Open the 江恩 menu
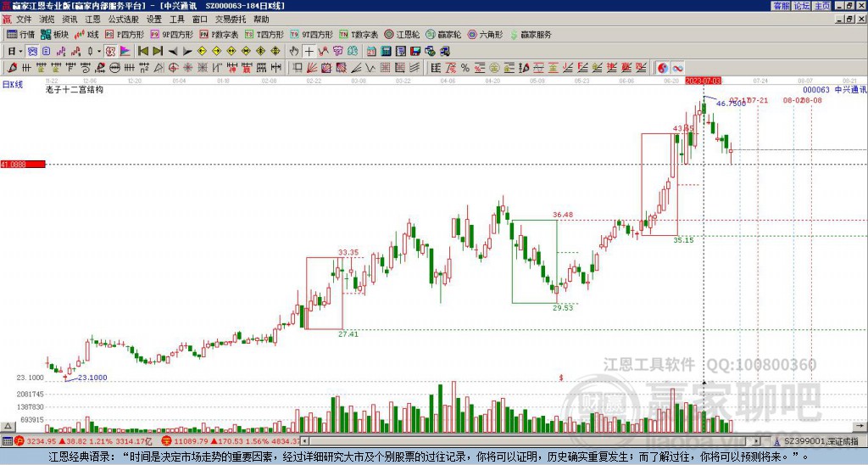The width and height of the screenshot is (868, 465). click(x=92, y=20)
